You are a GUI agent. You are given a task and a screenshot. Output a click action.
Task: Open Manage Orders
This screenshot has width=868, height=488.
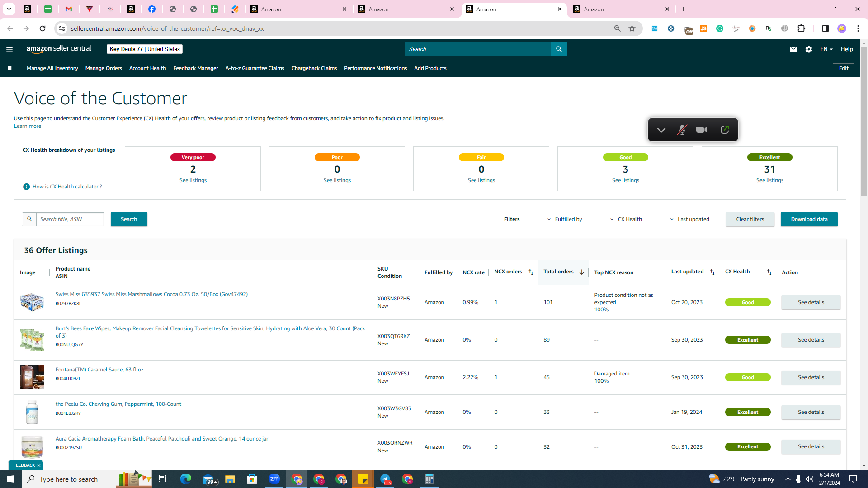coord(104,68)
